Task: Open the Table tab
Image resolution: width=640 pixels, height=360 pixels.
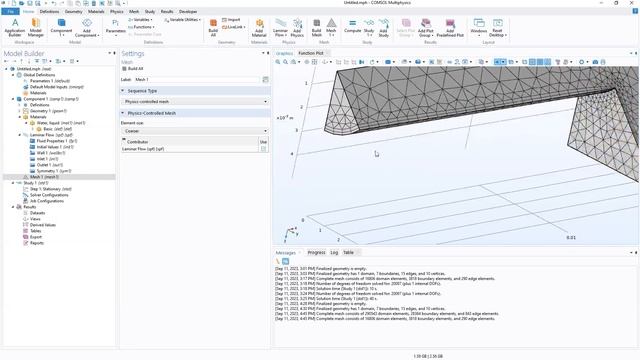Action: pos(348,253)
